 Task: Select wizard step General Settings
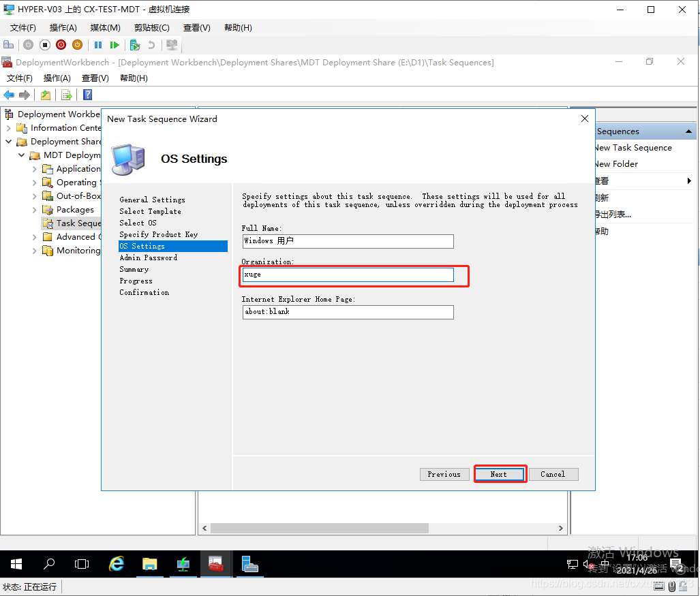(x=152, y=200)
